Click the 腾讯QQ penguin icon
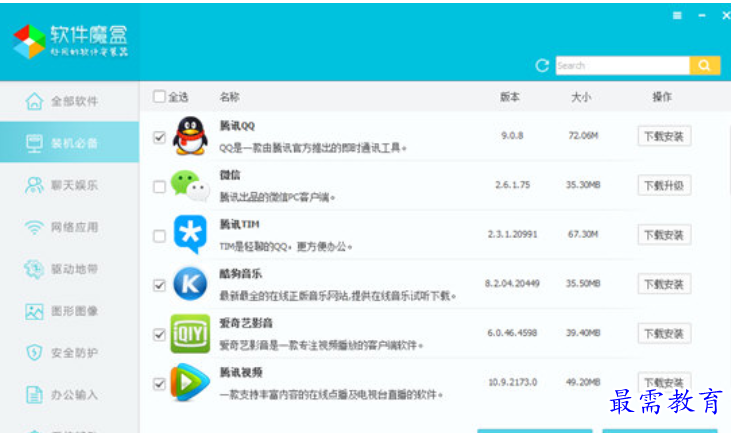731x433 pixels. click(190, 136)
